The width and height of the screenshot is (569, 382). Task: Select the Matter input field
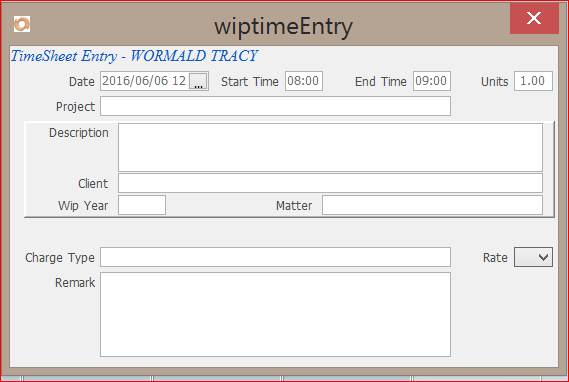pos(433,205)
